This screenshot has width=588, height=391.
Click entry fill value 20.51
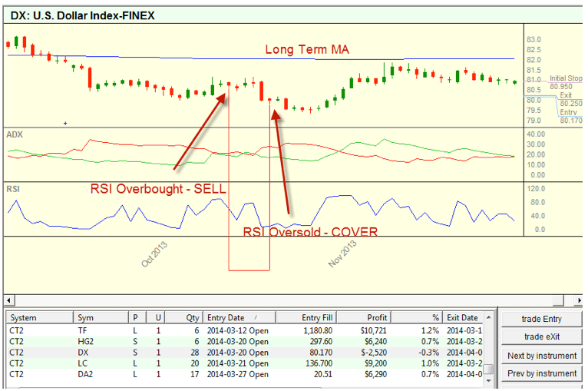[323, 374]
